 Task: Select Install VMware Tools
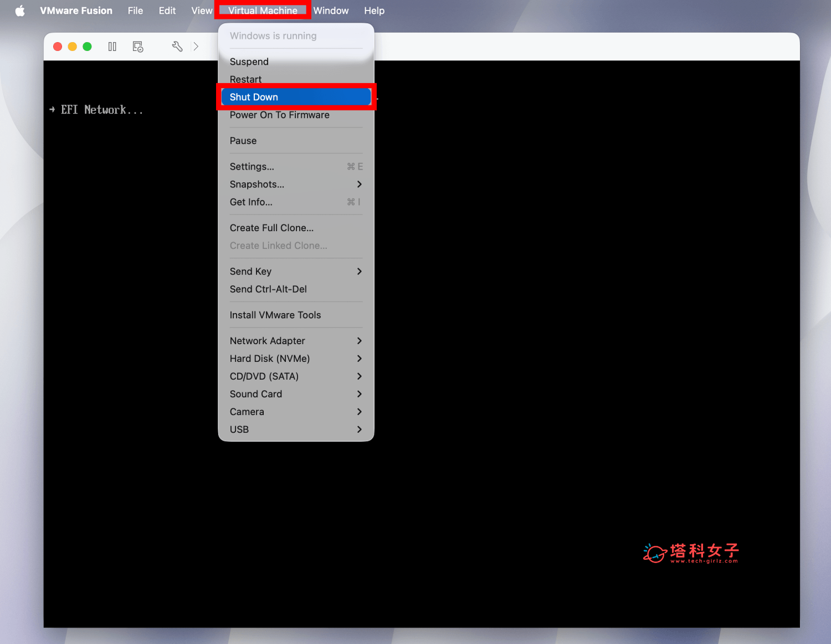[296, 315]
